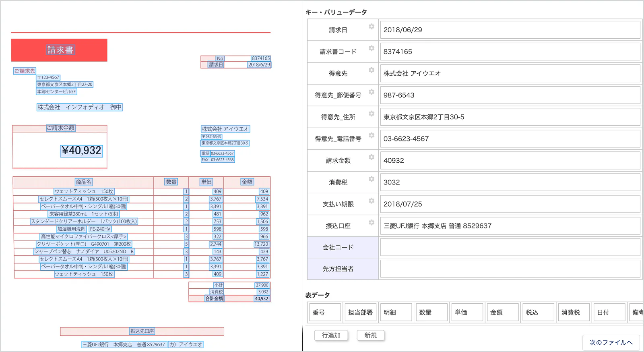The height and width of the screenshot is (352, 644).
Task: Select the gear icon for 消費税
Action: (x=371, y=179)
